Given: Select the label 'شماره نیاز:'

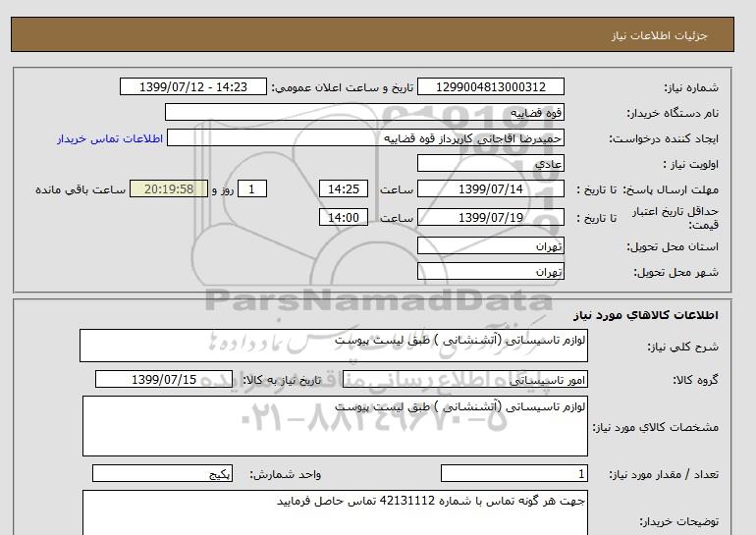Looking at the screenshot, I should coord(691,87).
